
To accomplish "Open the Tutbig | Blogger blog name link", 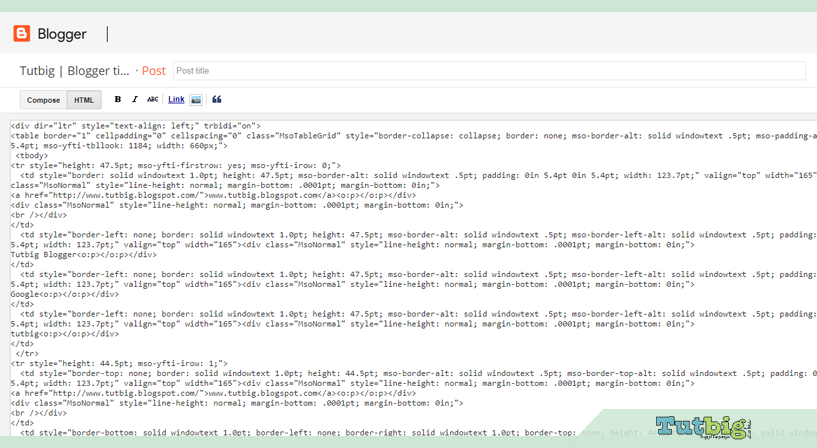I will coord(75,71).
